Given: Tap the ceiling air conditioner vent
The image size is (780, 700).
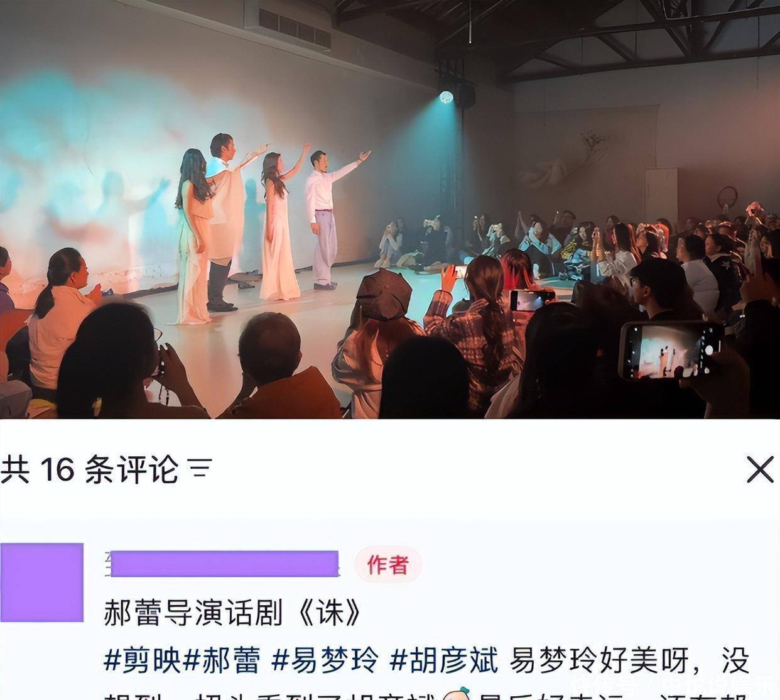Looking at the screenshot, I should click(287, 24).
